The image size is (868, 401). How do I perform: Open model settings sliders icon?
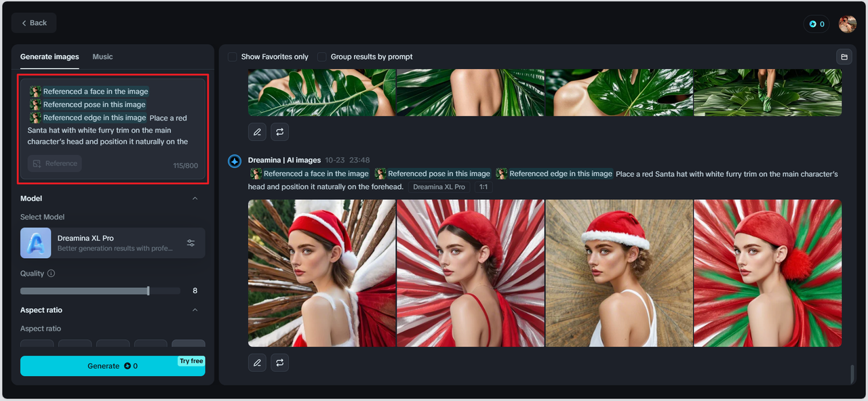pos(191,243)
